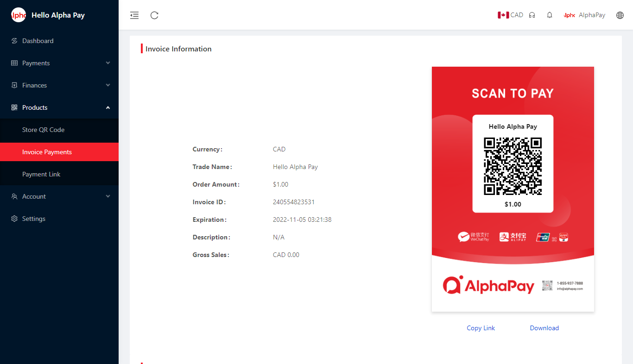Open support via the headset icon
Screen dimensions: 633x364
(532, 15)
